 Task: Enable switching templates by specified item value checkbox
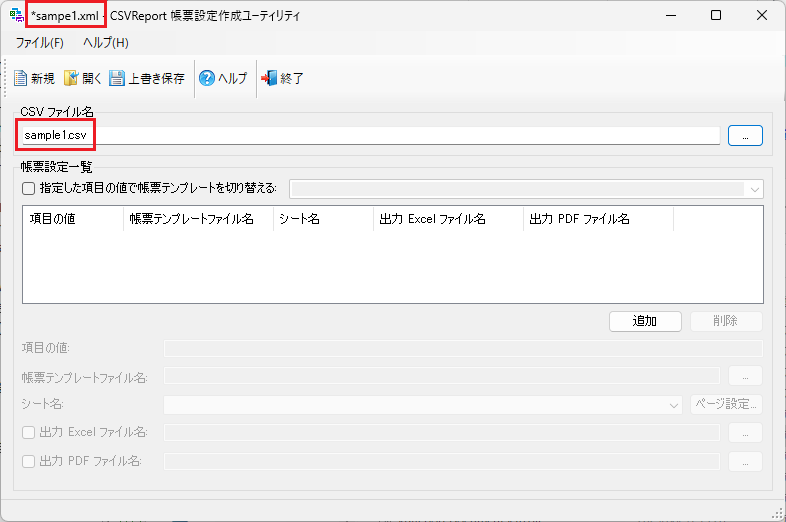coord(29,189)
